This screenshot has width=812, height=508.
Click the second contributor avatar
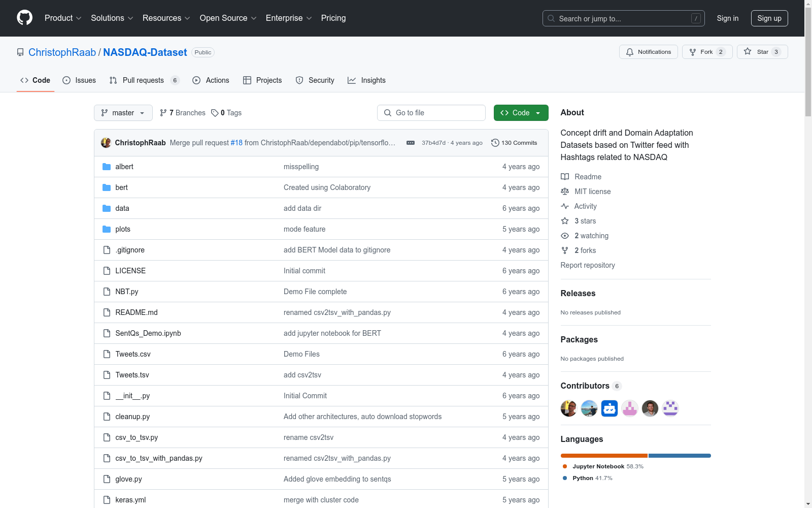pos(589,408)
